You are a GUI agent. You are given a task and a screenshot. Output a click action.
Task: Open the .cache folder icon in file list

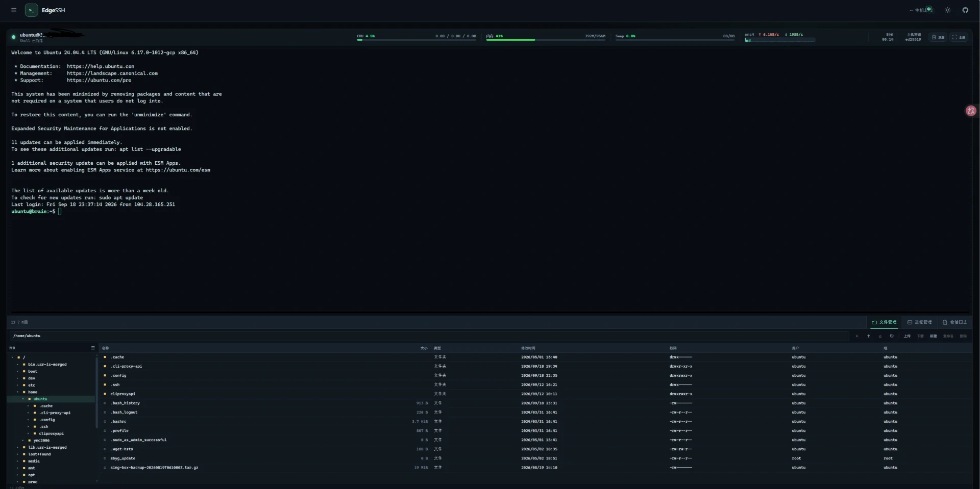[x=105, y=357]
